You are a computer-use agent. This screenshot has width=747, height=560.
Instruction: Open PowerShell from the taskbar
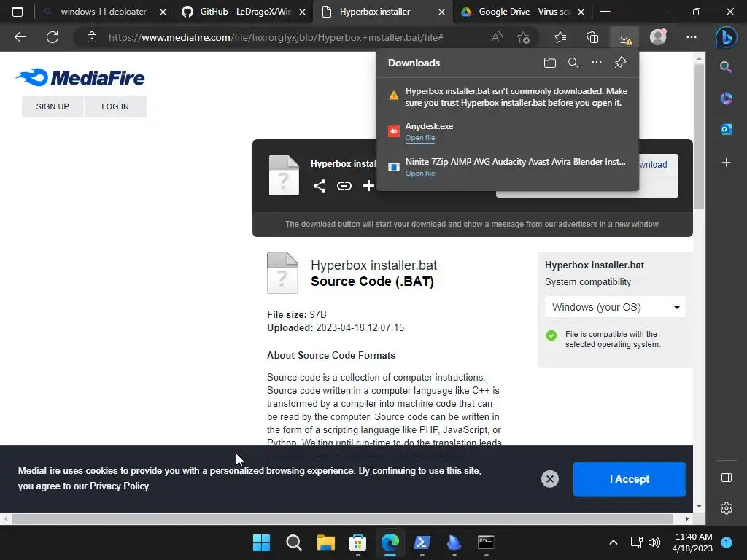click(422, 542)
